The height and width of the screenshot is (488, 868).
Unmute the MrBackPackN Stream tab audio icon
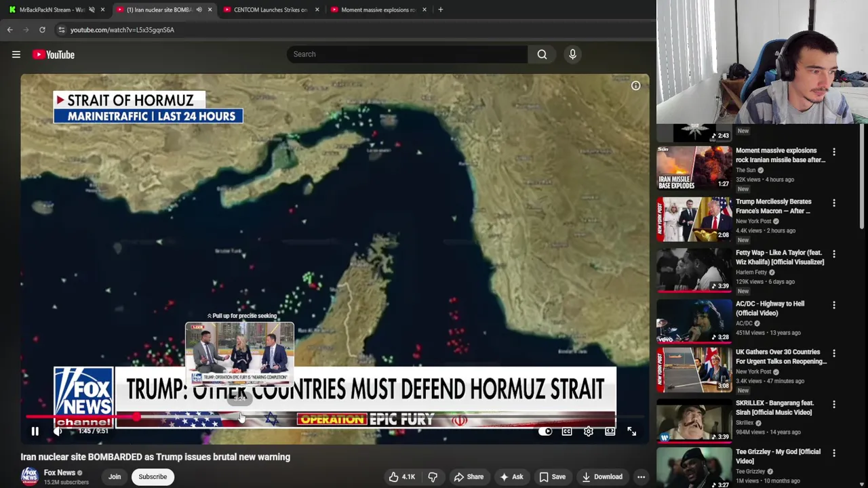pos(92,9)
